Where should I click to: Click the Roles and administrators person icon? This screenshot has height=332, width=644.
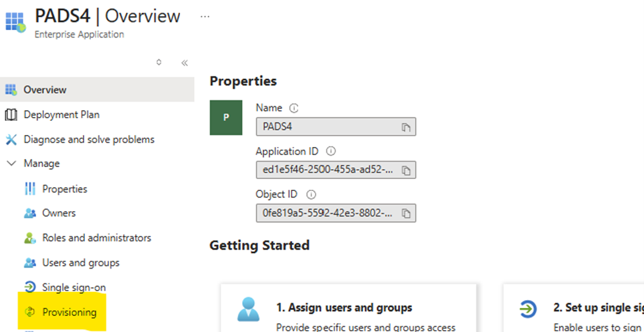(30, 238)
